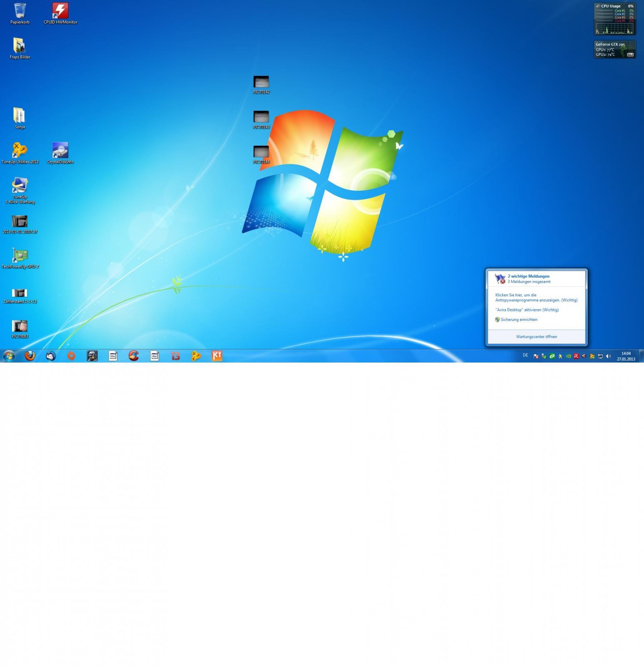The height and width of the screenshot is (666, 644).
Task: Launch the orange K taskbar icon
Action: (217, 356)
